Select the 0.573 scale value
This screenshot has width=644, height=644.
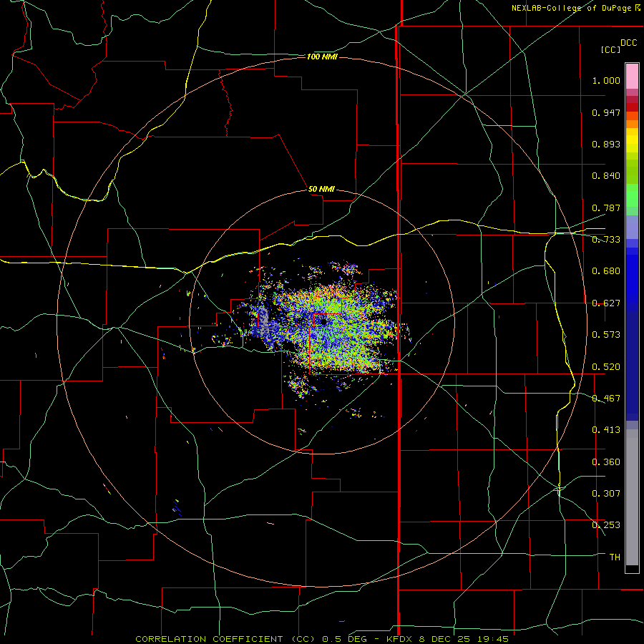(x=606, y=335)
